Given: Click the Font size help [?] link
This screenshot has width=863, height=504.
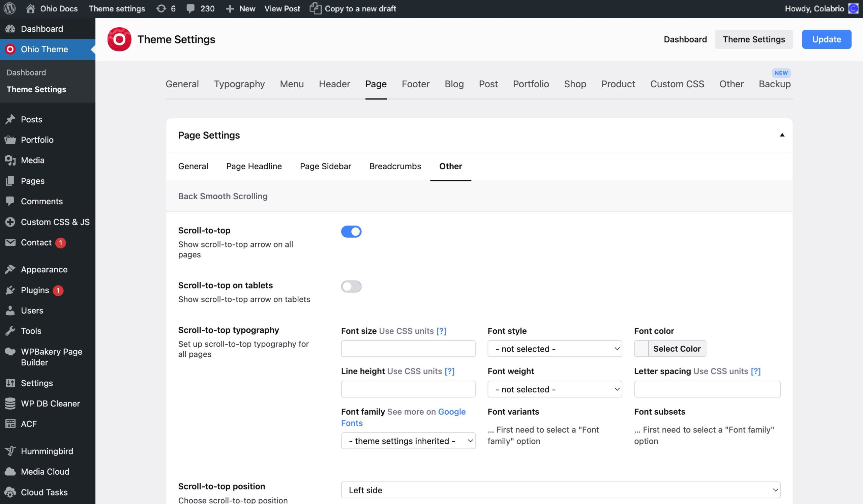Looking at the screenshot, I should point(441,331).
